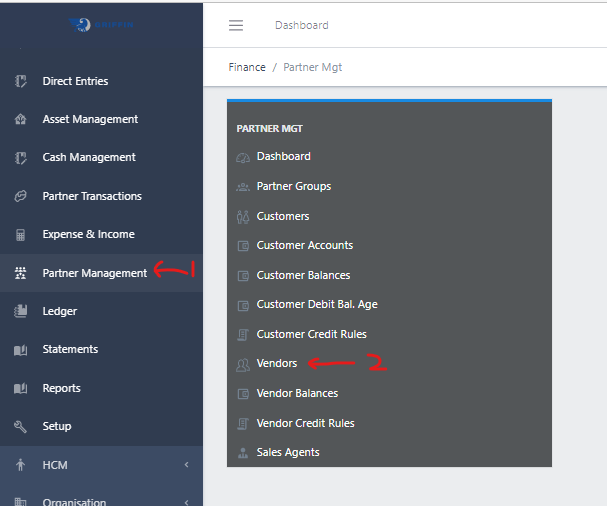Screen dimensions: 607x506
Task: Open Partner Transactions in the sidebar
Action: pos(92,196)
